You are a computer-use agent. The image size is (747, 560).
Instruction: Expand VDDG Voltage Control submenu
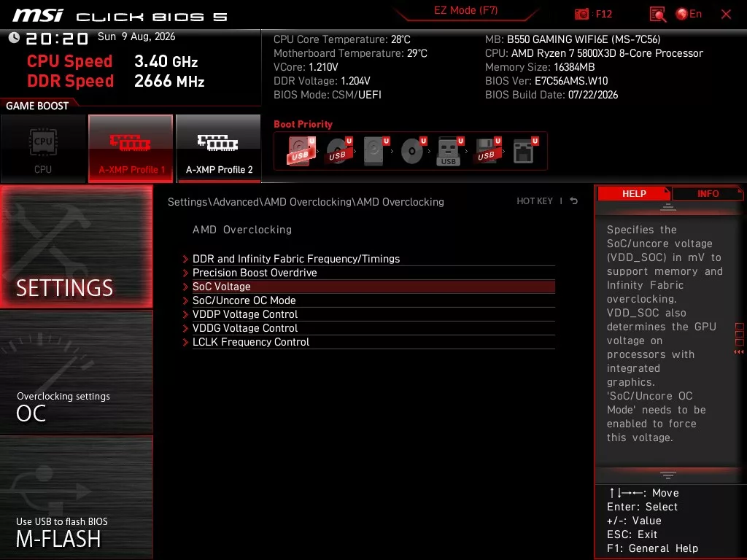coord(368,327)
